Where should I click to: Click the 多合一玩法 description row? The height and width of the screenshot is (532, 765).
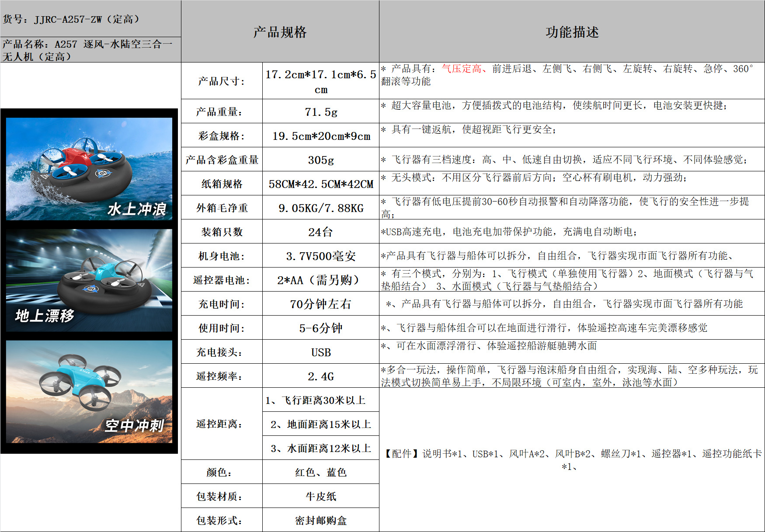[572, 376]
